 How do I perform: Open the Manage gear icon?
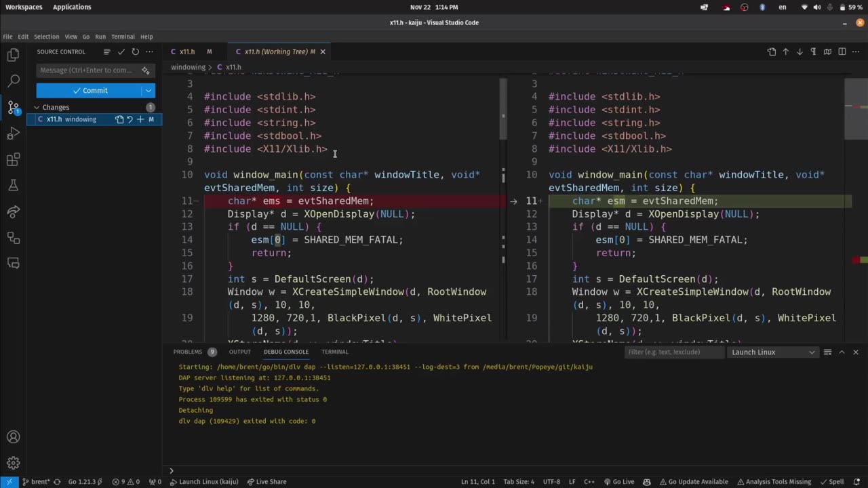13,463
